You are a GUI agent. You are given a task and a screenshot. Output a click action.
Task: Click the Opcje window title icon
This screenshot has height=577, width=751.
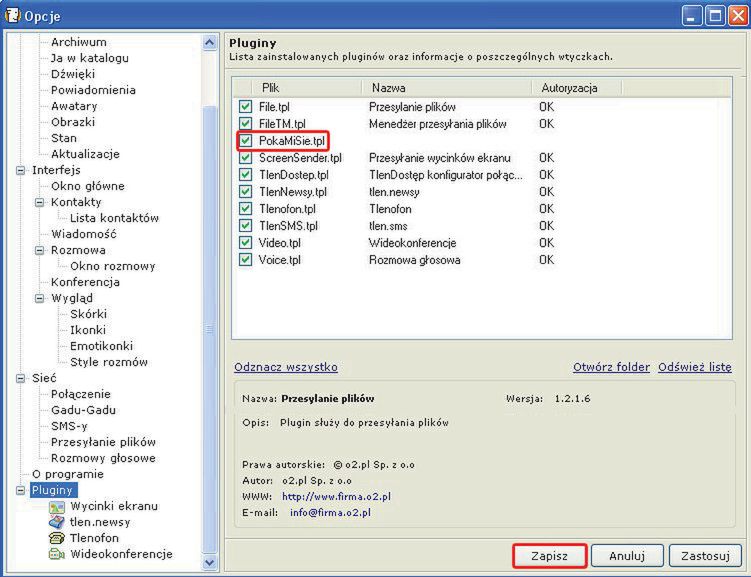12,16
